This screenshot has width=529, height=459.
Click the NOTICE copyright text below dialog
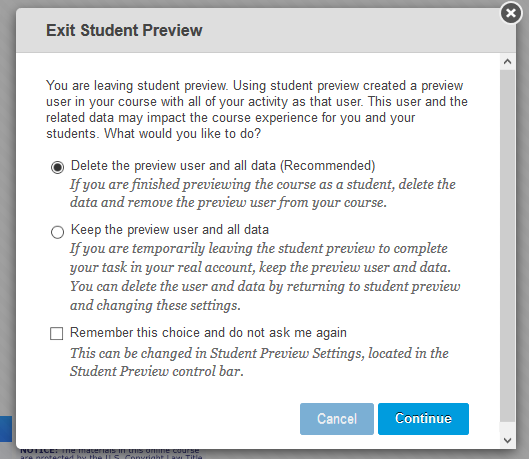111,454
